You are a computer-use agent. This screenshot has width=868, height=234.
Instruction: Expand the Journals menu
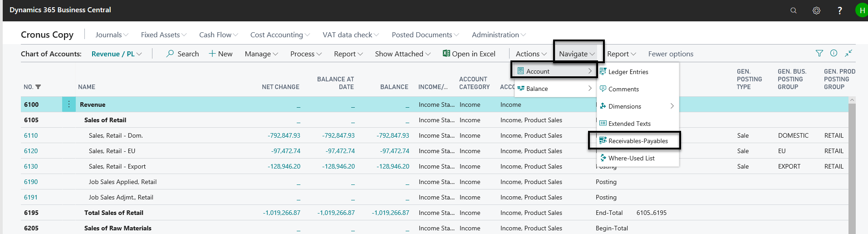pyautogui.click(x=112, y=35)
